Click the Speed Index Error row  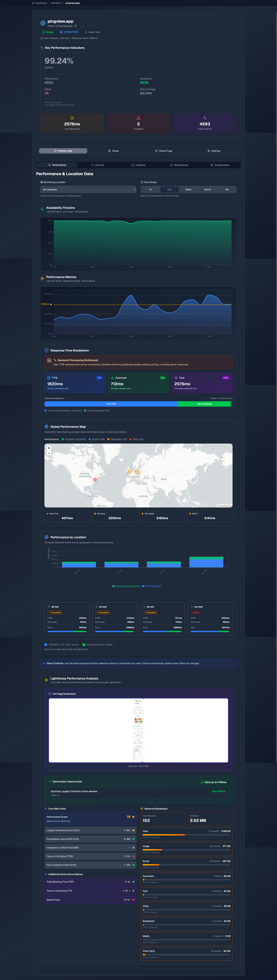91,900
